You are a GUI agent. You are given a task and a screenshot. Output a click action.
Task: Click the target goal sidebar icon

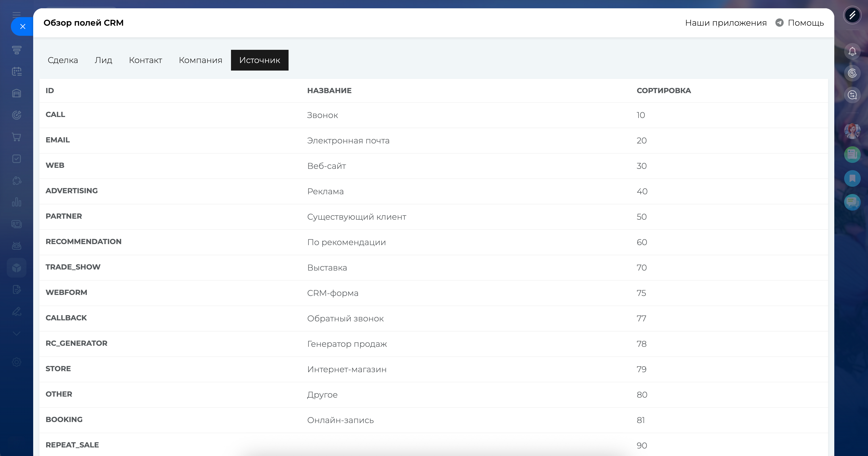[17, 115]
